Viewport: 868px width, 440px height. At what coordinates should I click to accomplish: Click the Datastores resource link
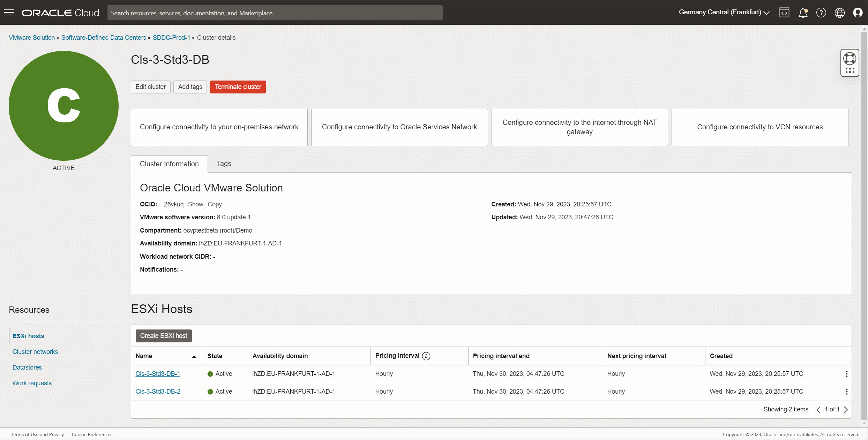point(27,367)
